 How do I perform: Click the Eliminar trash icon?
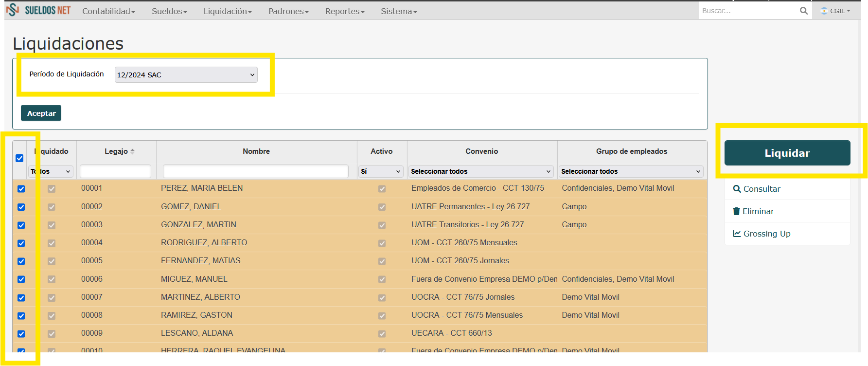pyautogui.click(x=736, y=211)
